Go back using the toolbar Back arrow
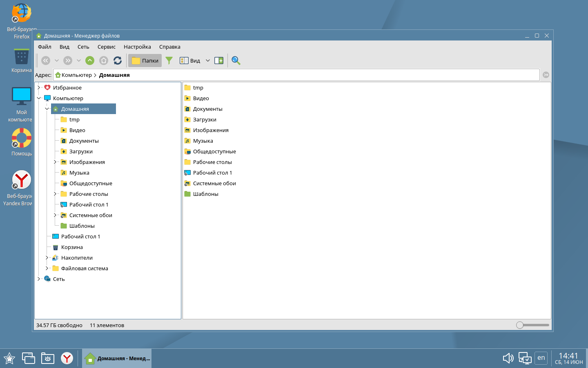 pos(46,61)
